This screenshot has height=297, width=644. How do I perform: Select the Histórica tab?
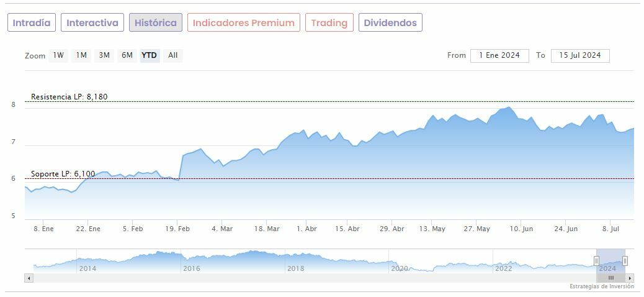[156, 23]
